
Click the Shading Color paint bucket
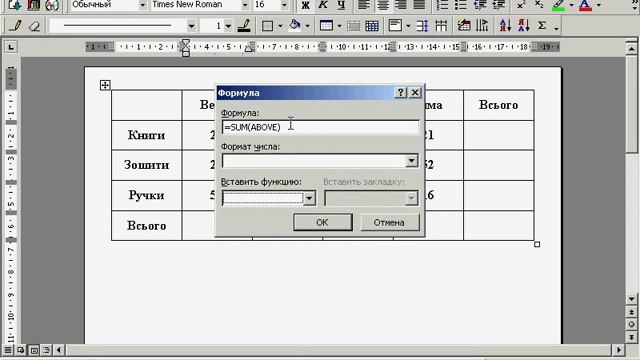tap(294, 26)
